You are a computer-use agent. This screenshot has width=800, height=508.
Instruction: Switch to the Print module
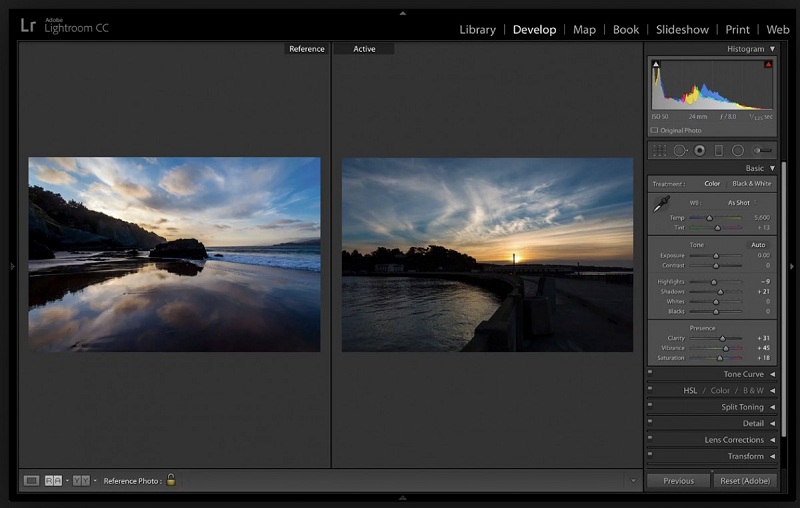tap(738, 30)
